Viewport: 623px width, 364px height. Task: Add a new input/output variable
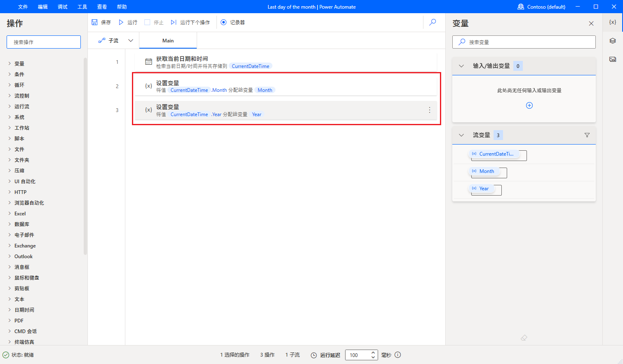(x=529, y=105)
